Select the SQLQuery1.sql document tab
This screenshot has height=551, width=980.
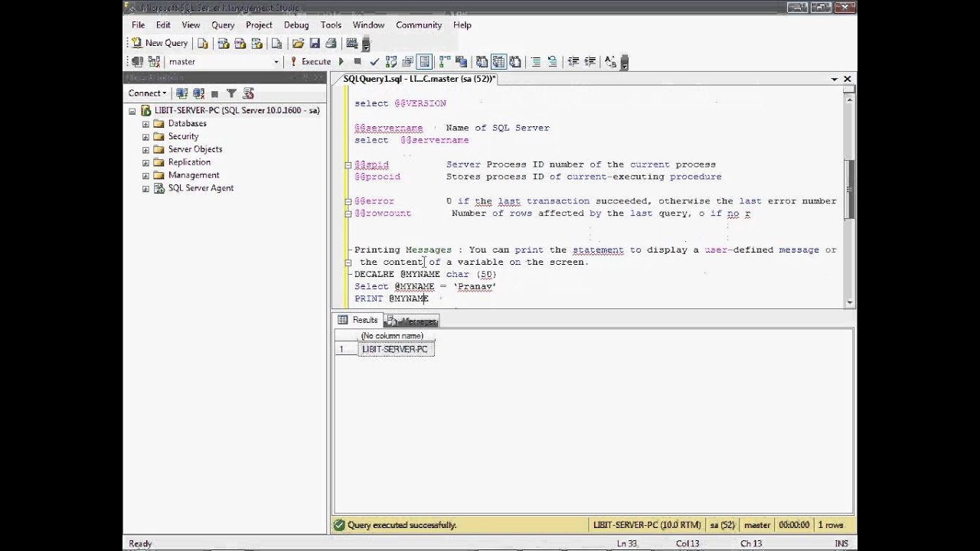point(418,79)
